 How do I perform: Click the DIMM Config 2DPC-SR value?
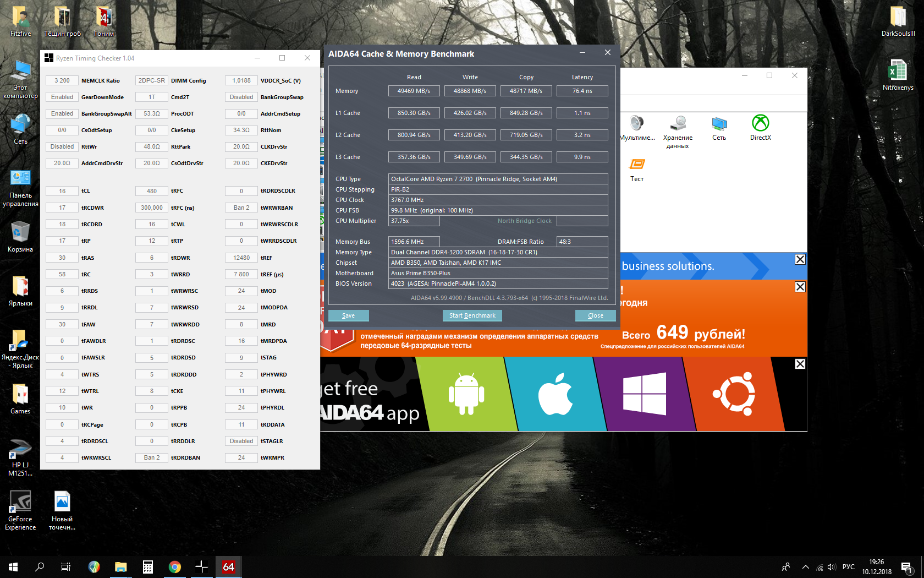click(x=152, y=80)
